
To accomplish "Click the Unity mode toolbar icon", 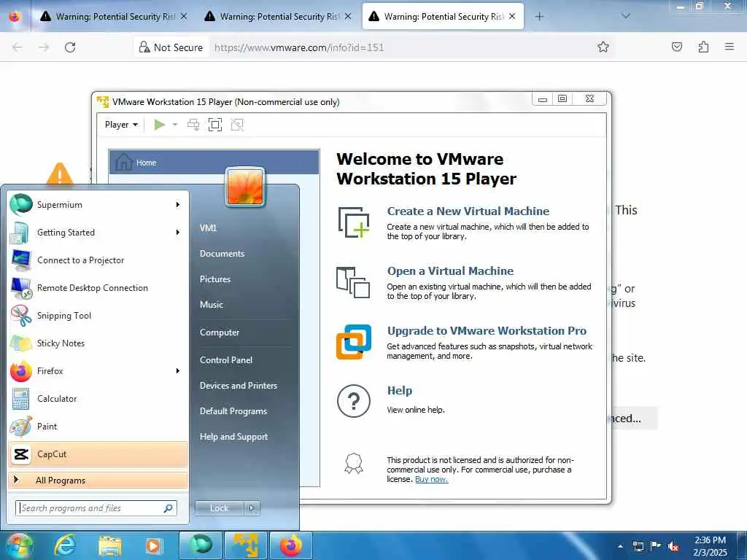I will (237, 125).
